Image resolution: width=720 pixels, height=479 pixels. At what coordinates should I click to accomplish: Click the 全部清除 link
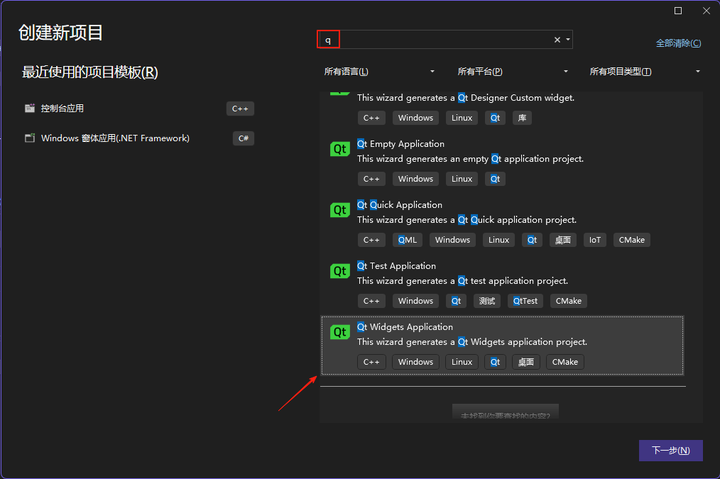tap(678, 43)
